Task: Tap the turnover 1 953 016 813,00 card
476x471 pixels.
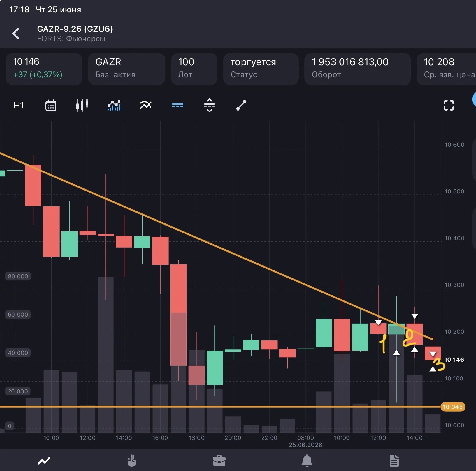Action: coord(358,69)
